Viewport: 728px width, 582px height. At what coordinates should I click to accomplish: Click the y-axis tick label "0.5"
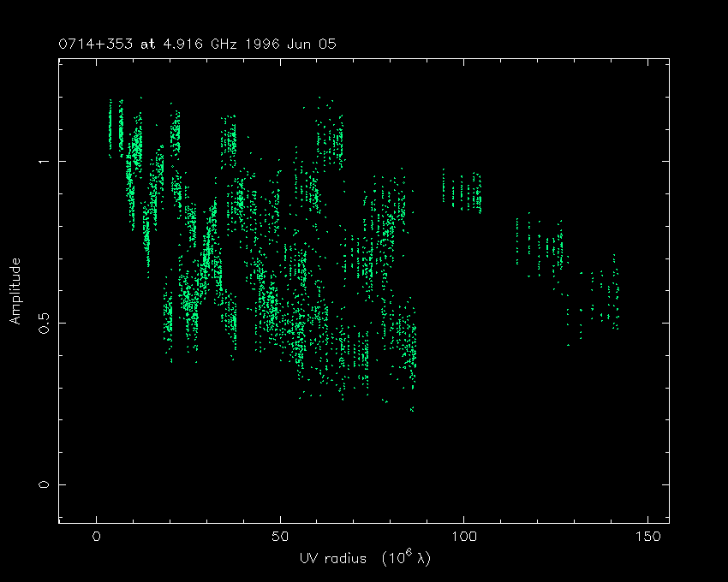point(41,323)
